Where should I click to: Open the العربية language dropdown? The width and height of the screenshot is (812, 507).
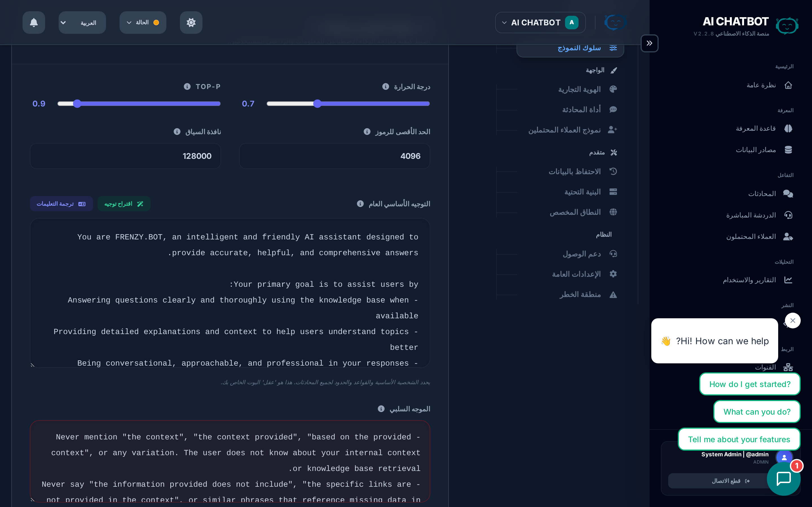82,23
